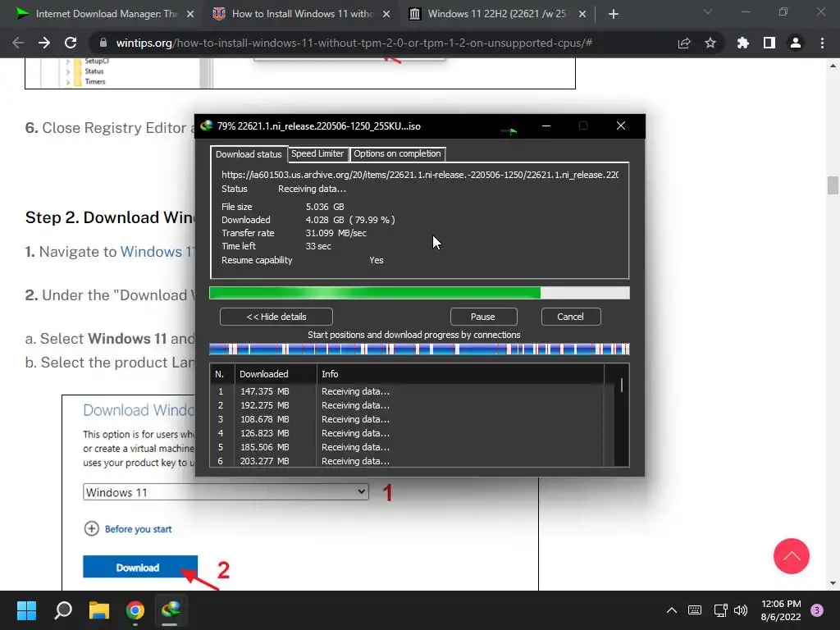The height and width of the screenshot is (630, 840).
Task: Click the connections list scrollbar thumb
Action: (622, 386)
